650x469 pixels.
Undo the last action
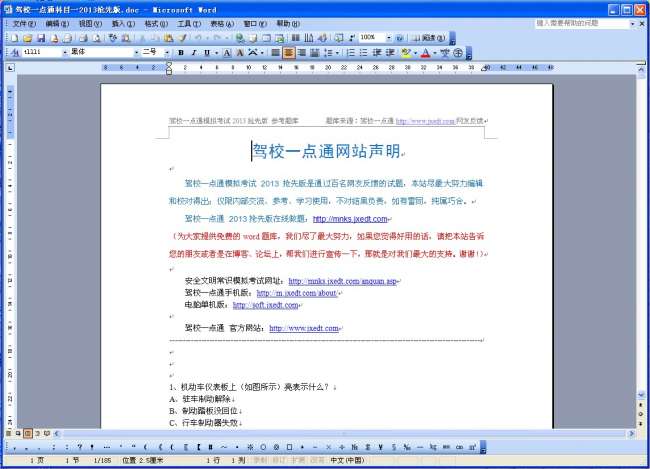tap(199, 38)
